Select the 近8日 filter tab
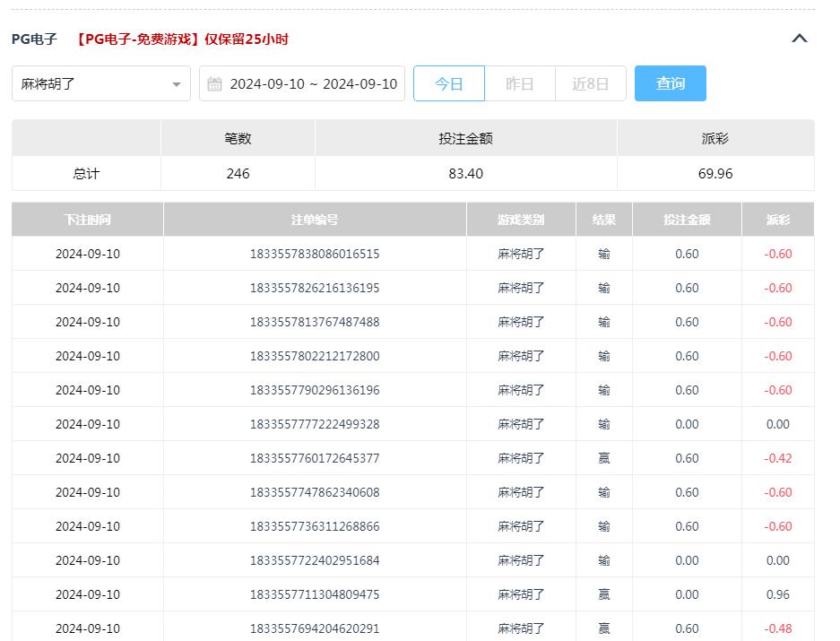Screen dimensions: 840x641 tap(590, 82)
